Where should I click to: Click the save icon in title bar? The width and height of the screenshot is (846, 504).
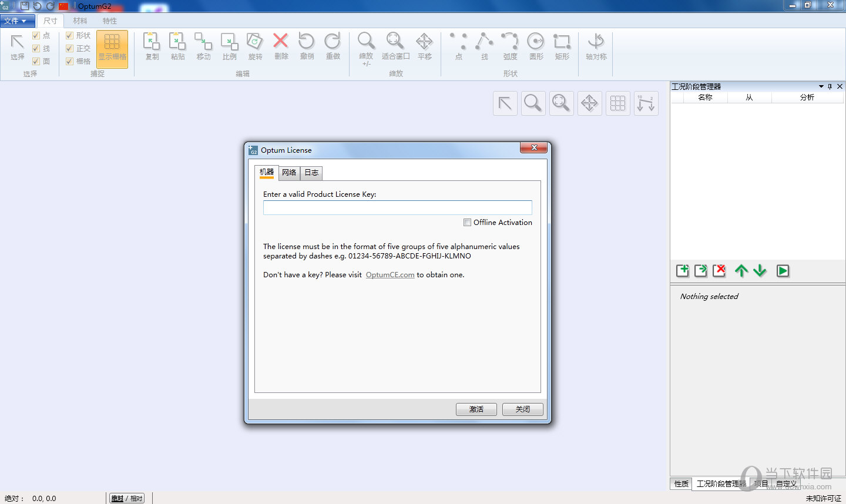pos(25,6)
